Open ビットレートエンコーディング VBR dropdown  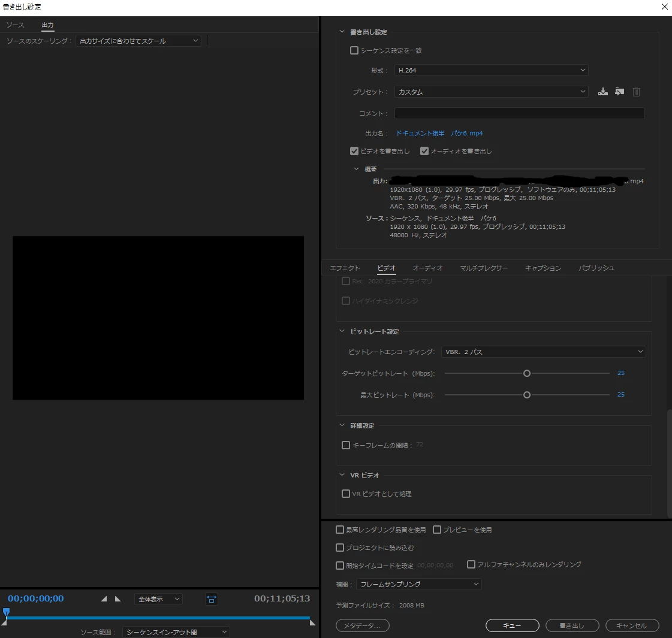point(544,352)
